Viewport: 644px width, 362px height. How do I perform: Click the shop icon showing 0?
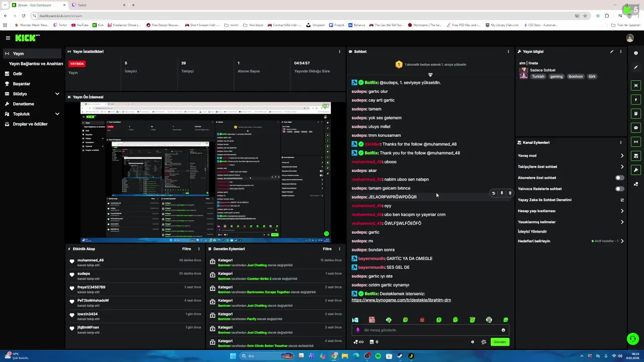click(x=374, y=342)
